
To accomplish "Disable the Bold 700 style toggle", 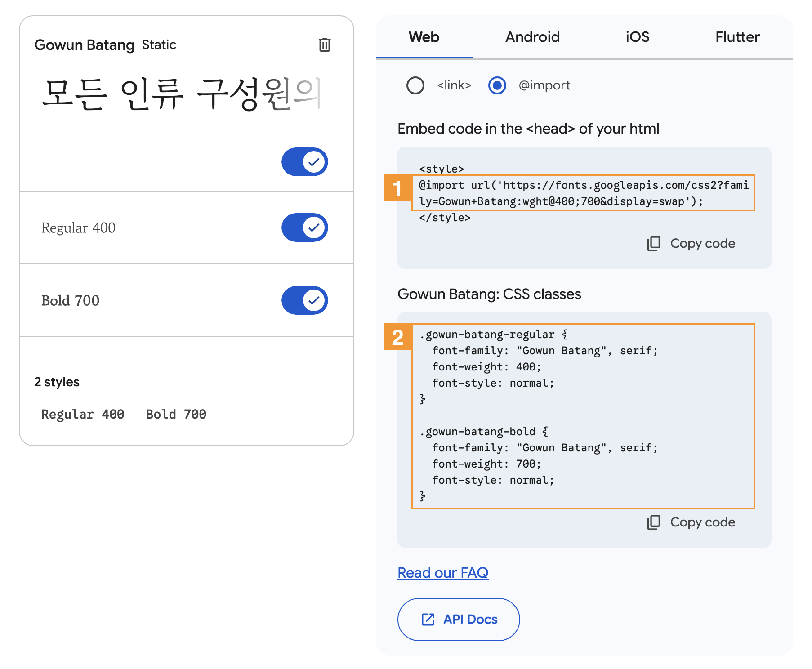I will click(x=305, y=300).
